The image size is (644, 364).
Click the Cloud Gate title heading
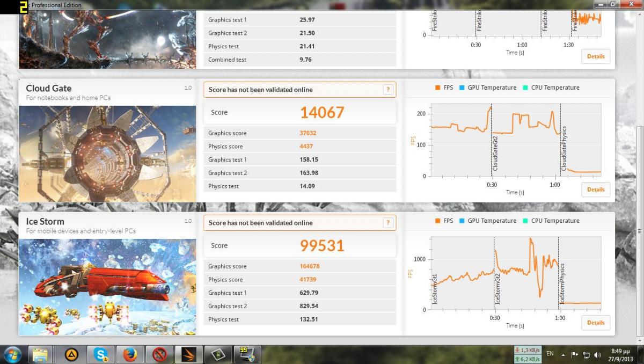(x=48, y=88)
